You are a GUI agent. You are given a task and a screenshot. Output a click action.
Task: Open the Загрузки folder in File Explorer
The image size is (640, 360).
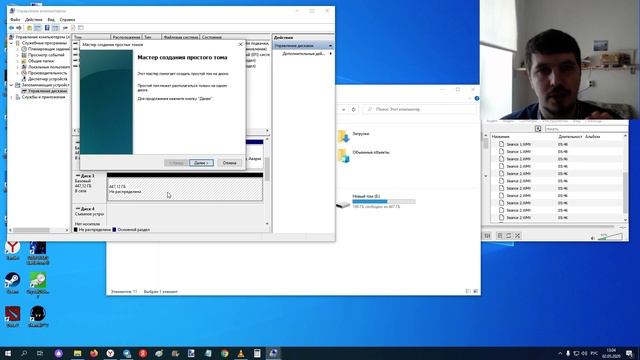[x=353, y=136]
